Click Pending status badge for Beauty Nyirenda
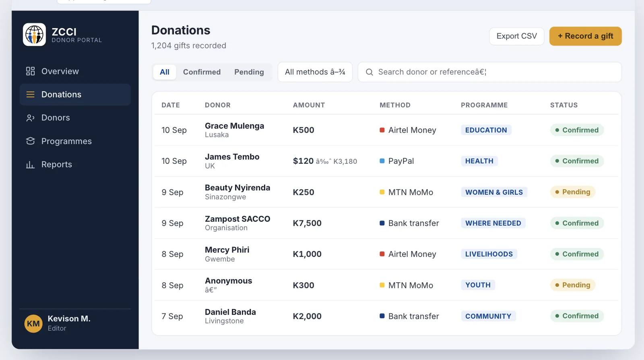 coord(572,192)
